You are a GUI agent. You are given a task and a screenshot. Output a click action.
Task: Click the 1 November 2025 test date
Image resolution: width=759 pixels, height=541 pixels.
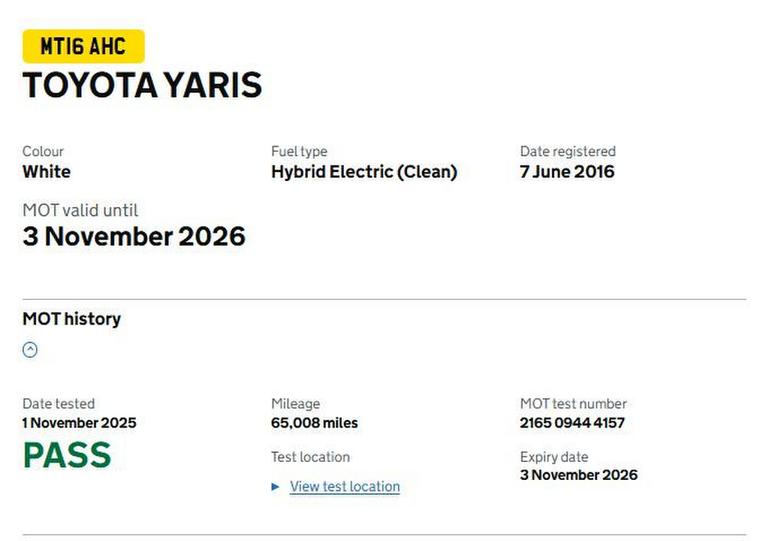[x=79, y=423]
